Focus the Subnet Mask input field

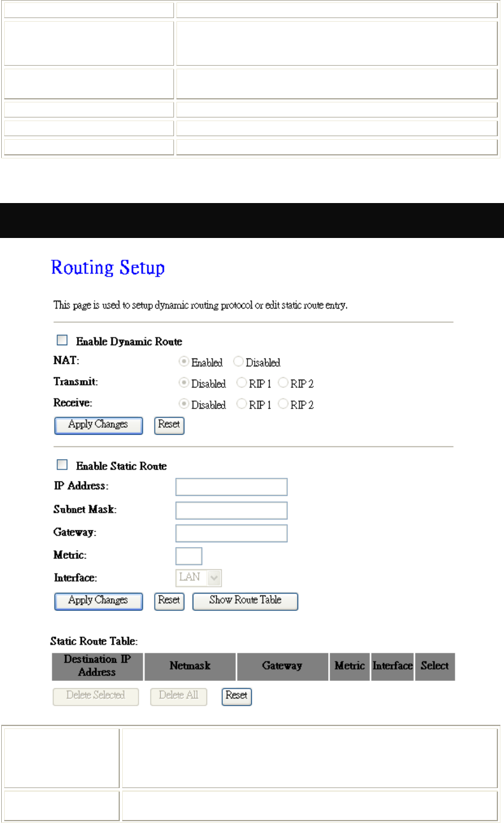[231, 510]
